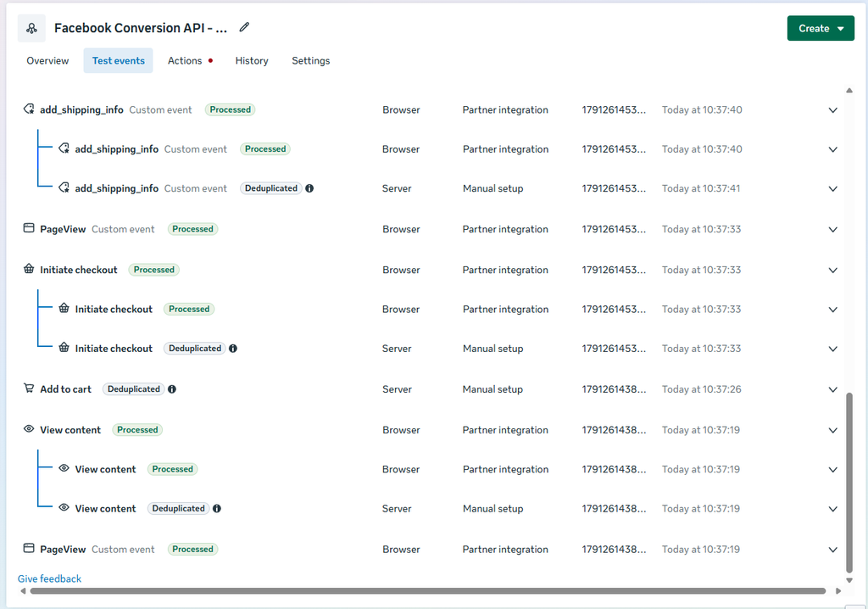The width and height of the screenshot is (868, 609).
Task: Expand the Add to cart row chevron
Action: point(833,389)
